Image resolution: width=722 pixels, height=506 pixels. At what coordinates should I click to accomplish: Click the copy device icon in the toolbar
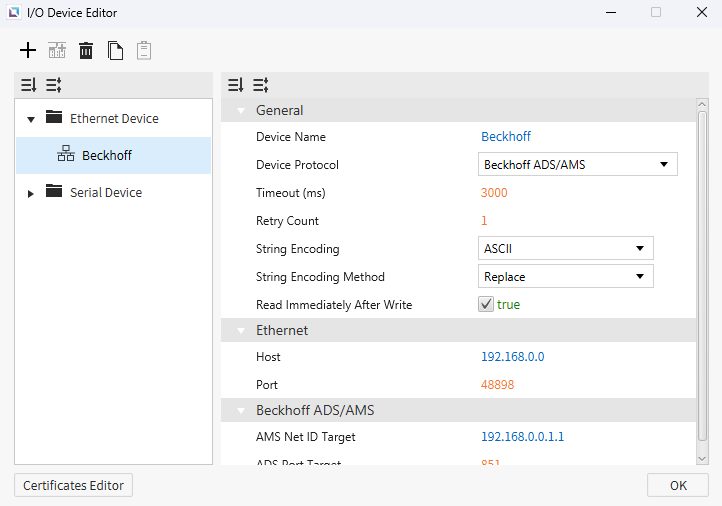(x=116, y=50)
